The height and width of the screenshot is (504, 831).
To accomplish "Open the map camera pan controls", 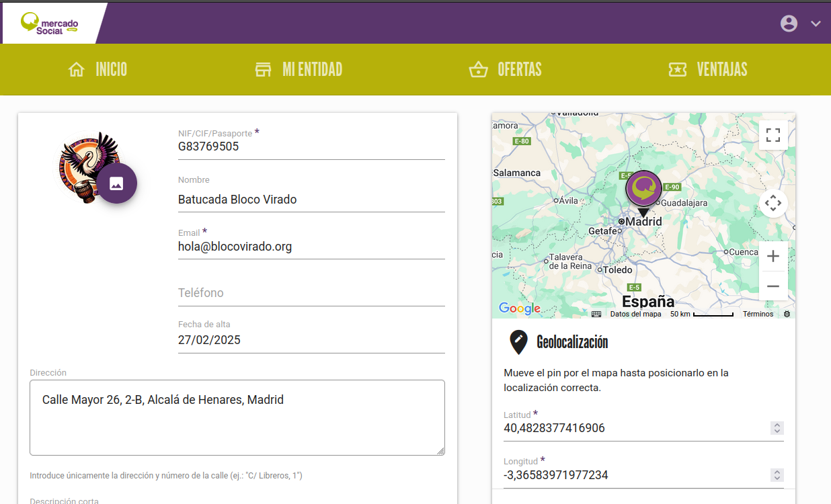I will pyautogui.click(x=773, y=203).
